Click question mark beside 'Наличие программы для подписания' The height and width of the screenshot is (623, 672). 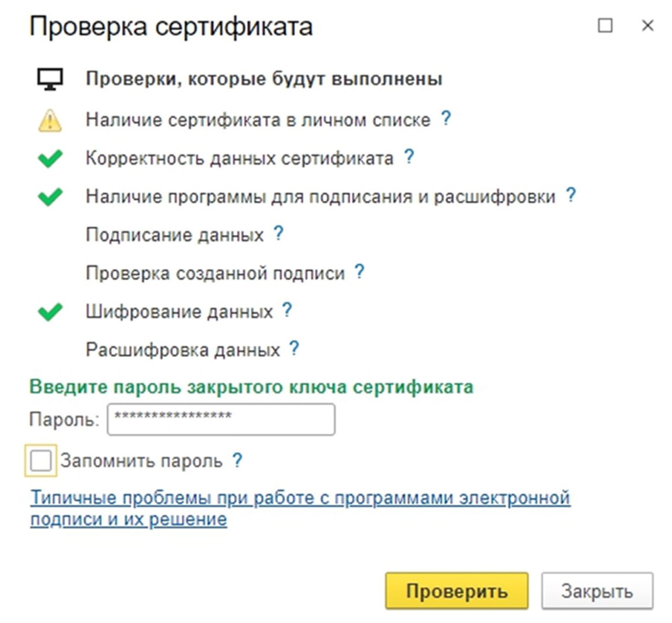(x=571, y=195)
